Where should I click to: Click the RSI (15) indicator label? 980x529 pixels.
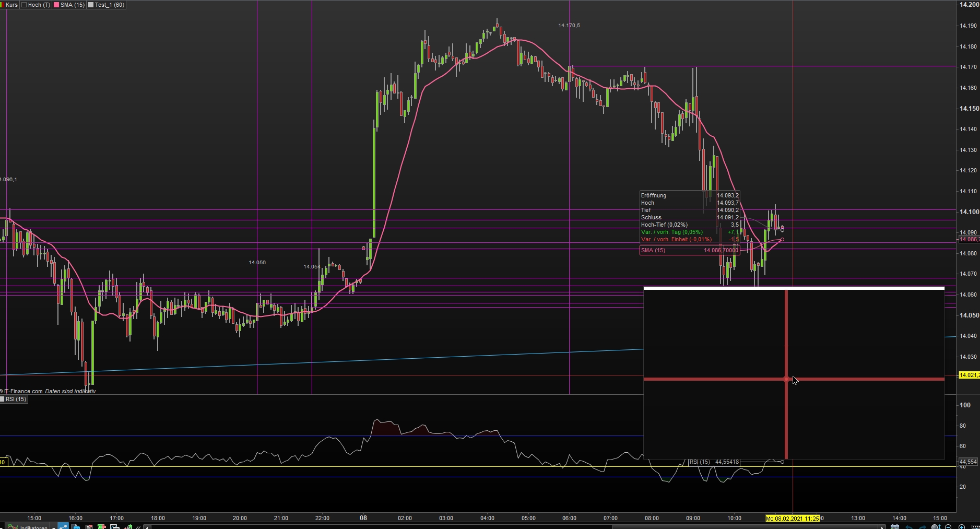coord(16,399)
